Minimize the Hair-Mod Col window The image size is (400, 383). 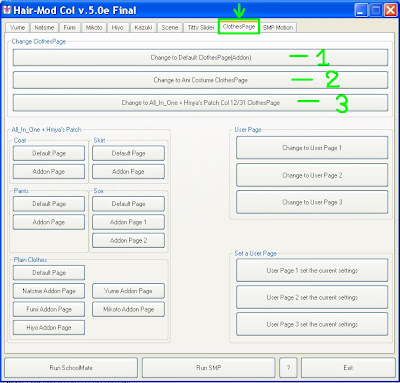click(x=360, y=10)
